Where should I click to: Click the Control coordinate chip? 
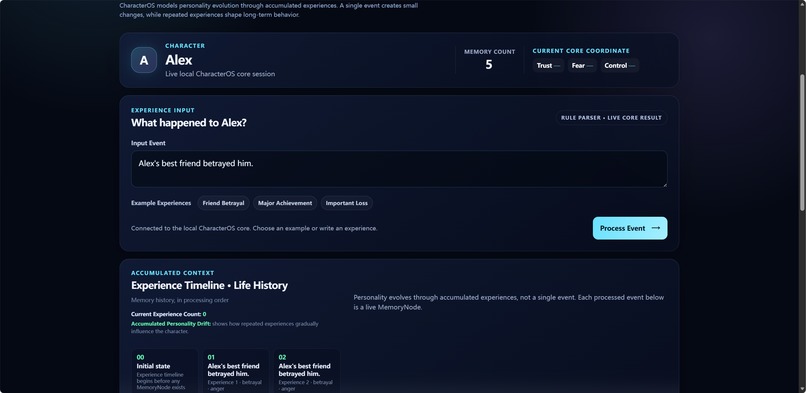tap(619, 65)
